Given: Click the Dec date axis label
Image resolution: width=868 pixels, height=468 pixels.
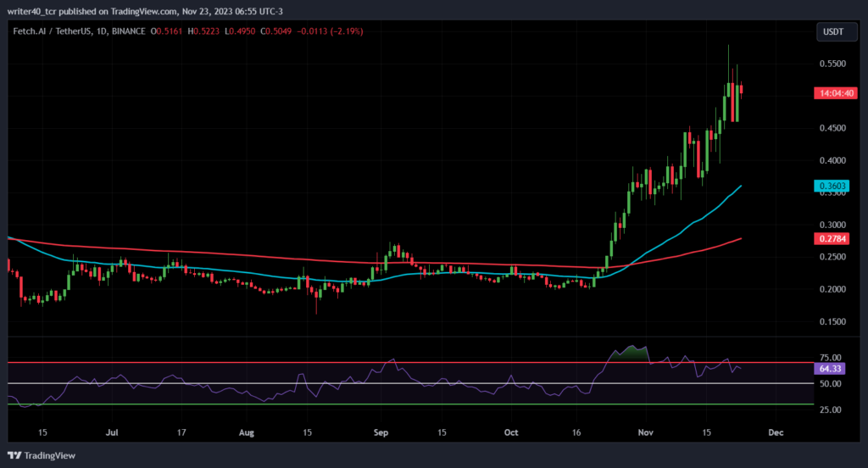Looking at the screenshot, I should coord(776,432).
